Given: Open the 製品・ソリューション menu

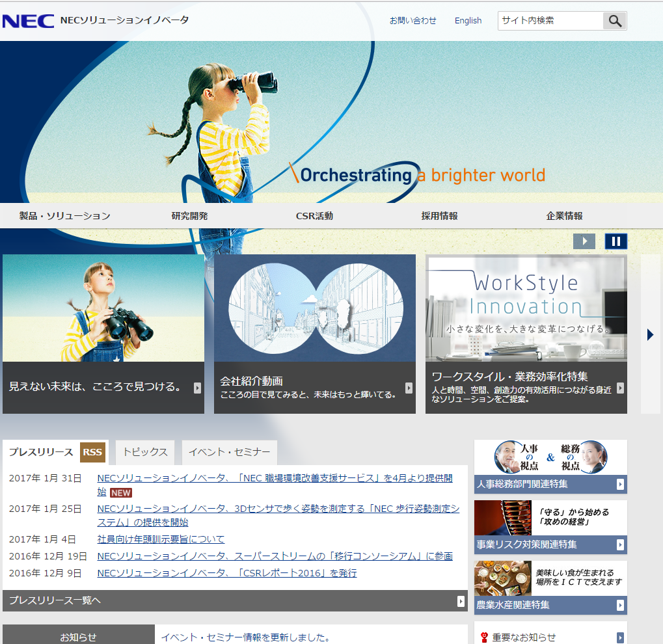Looking at the screenshot, I should click(64, 216).
